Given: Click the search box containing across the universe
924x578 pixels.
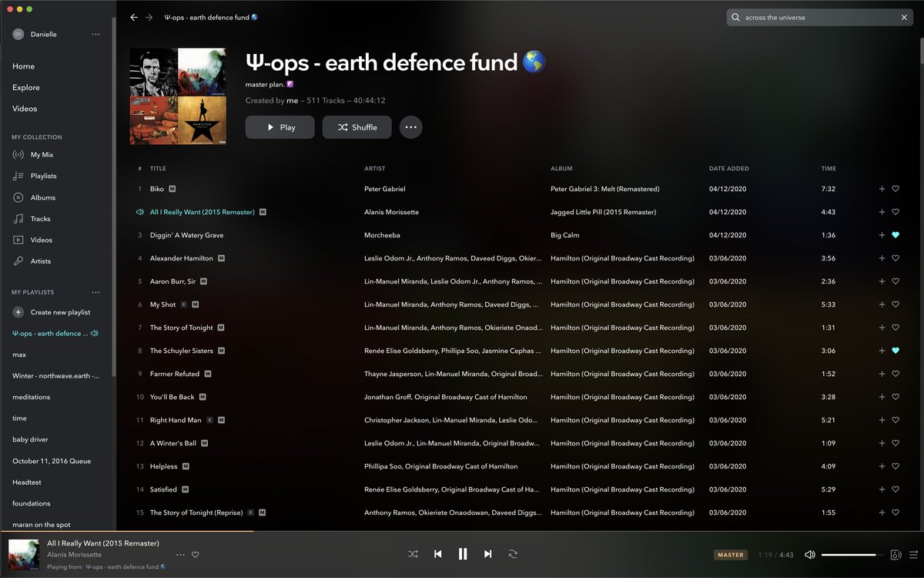Looking at the screenshot, I should coord(819,17).
